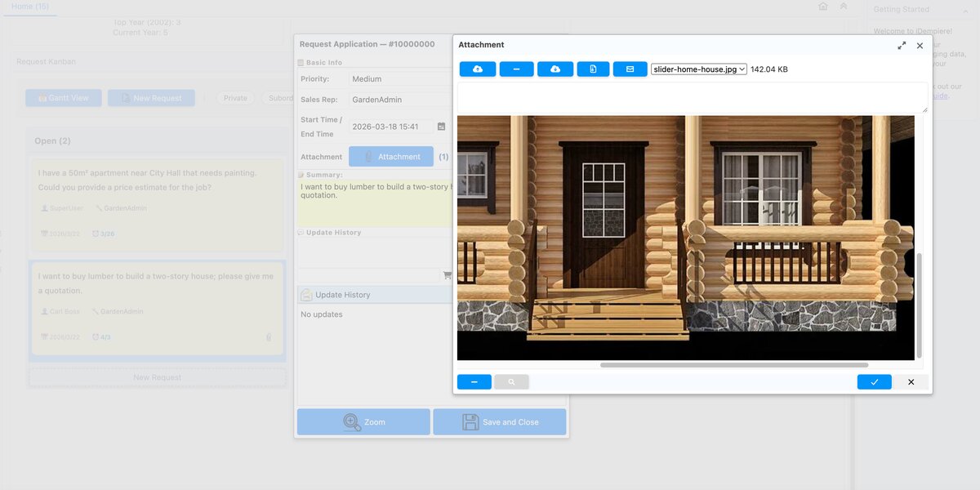Click the attachment description text area
The height and width of the screenshot is (490, 980).
pos(692,97)
